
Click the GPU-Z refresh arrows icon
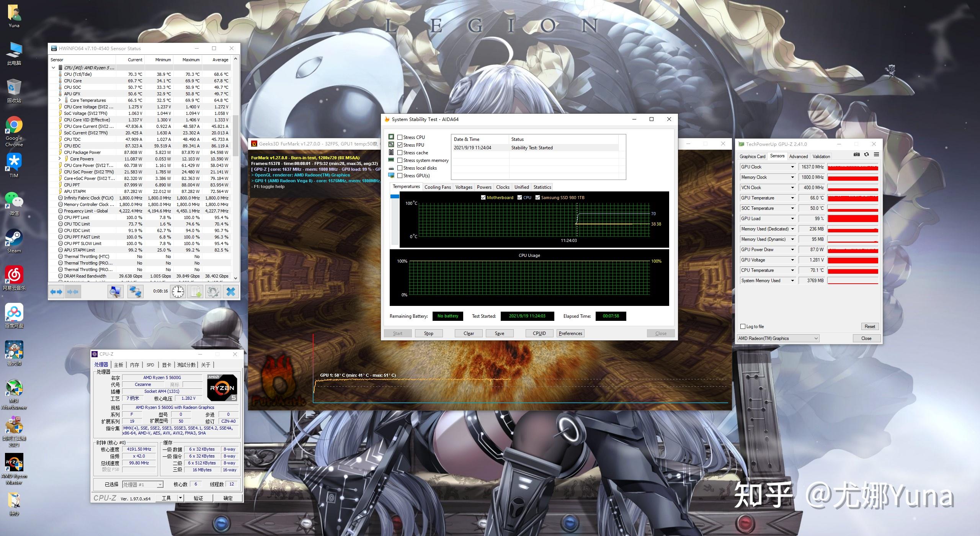[866, 155]
